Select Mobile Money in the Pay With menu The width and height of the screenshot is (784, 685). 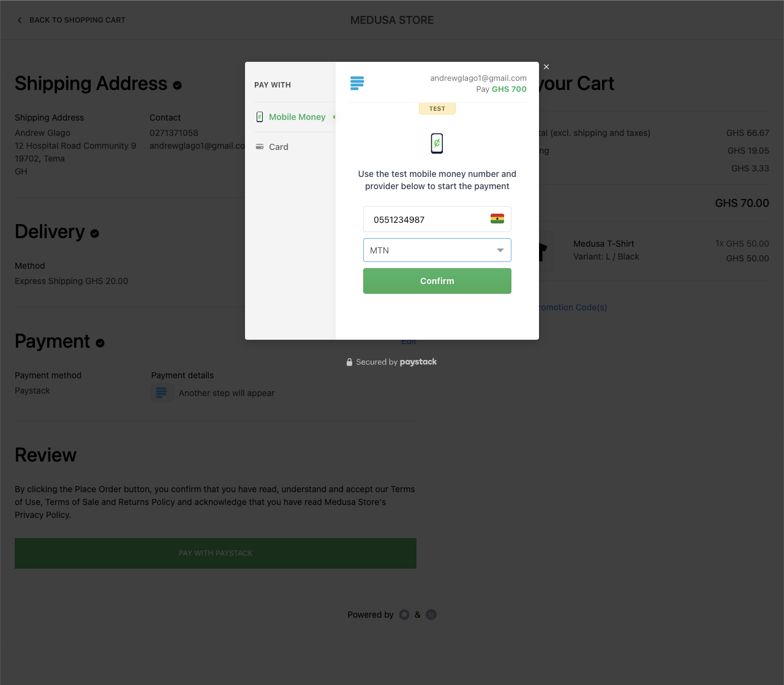tap(297, 117)
